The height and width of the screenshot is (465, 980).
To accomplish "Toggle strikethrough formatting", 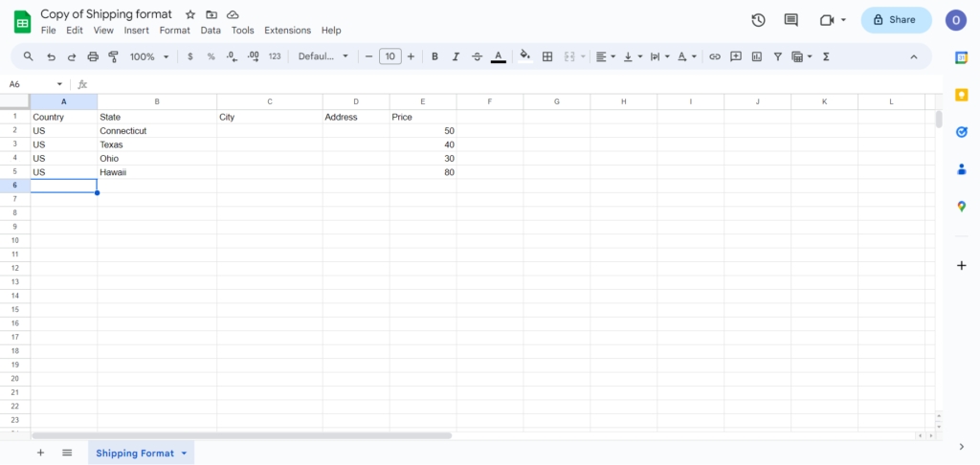I will [477, 56].
